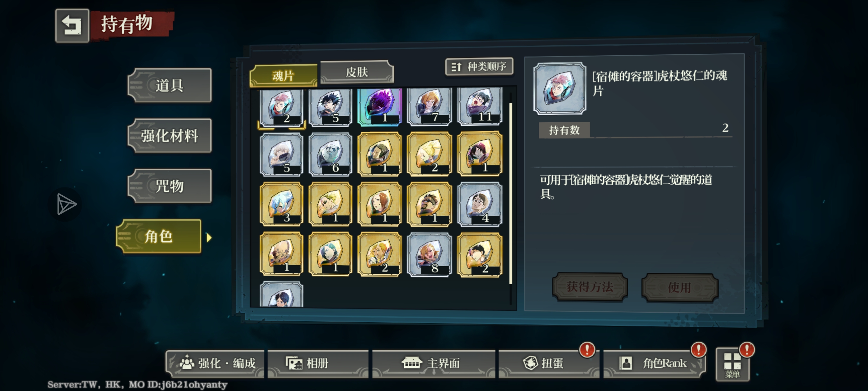Tap the paper airplane icon on the left

coord(66,204)
